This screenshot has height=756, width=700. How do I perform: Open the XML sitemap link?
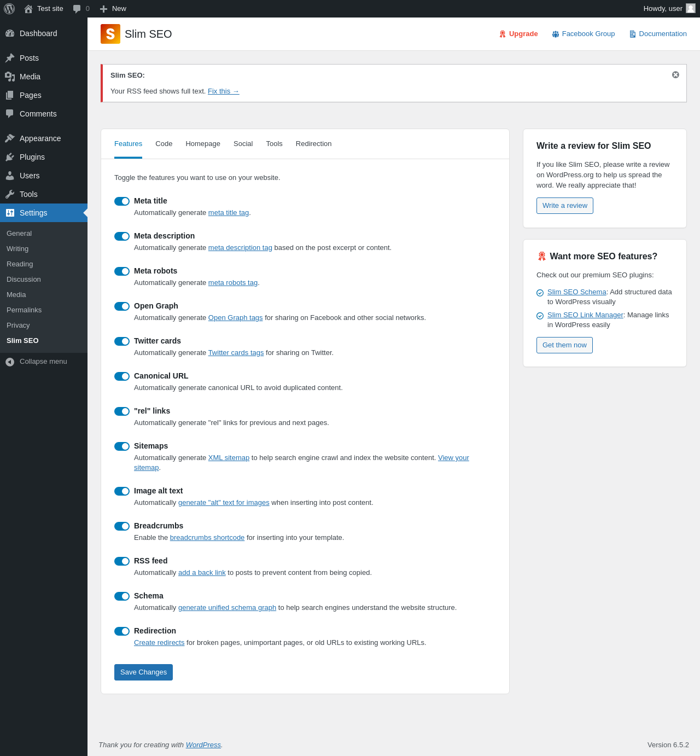point(229,458)
